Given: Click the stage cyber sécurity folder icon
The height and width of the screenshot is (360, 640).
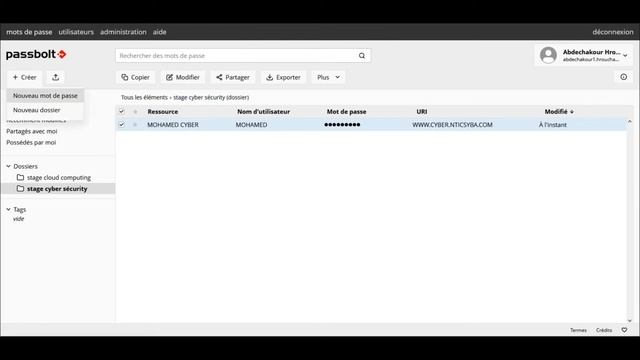Looking at the screenshot, I should 20,189.
